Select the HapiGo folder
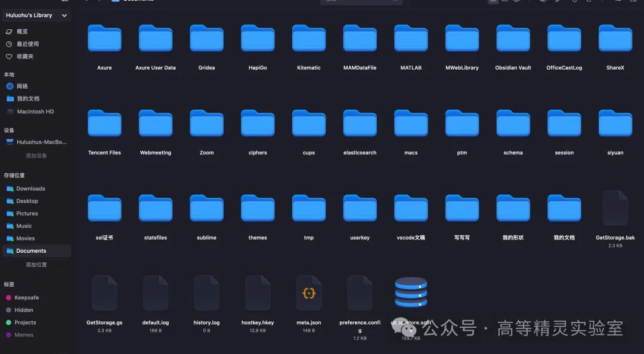644x354 pixels. click(x=258, y=38)
